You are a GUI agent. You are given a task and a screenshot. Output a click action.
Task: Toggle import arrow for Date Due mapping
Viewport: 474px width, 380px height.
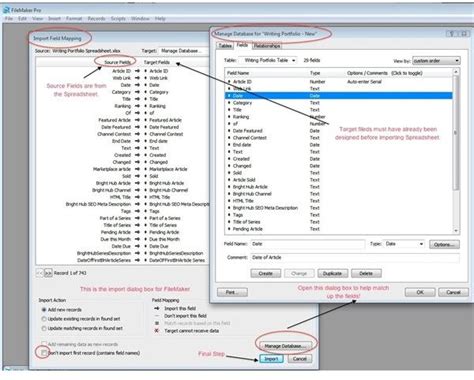pos(137,246)
